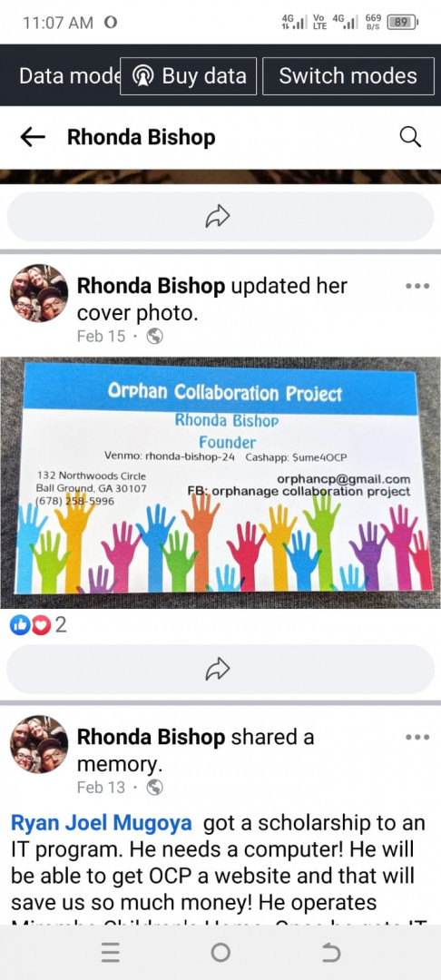Screen dimensions: 441x980
Task: Open options dots on cover photo post
Action: pyautogui.click(x=417, y=286)
